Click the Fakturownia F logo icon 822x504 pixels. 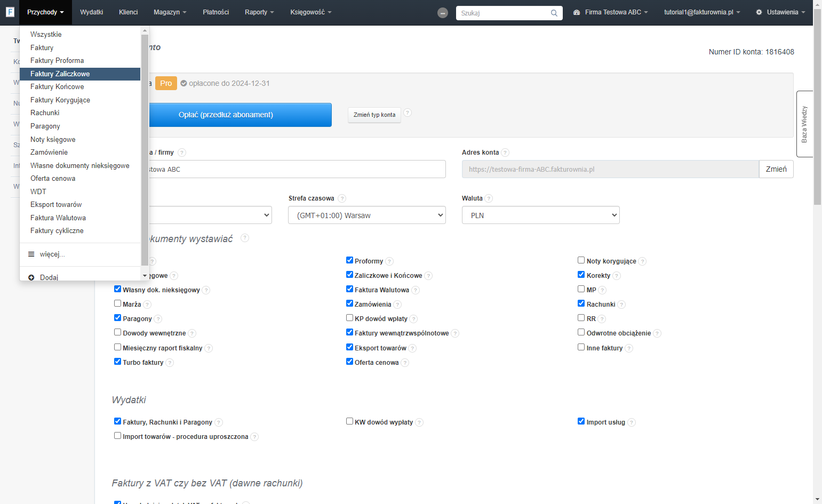[10, 12]
